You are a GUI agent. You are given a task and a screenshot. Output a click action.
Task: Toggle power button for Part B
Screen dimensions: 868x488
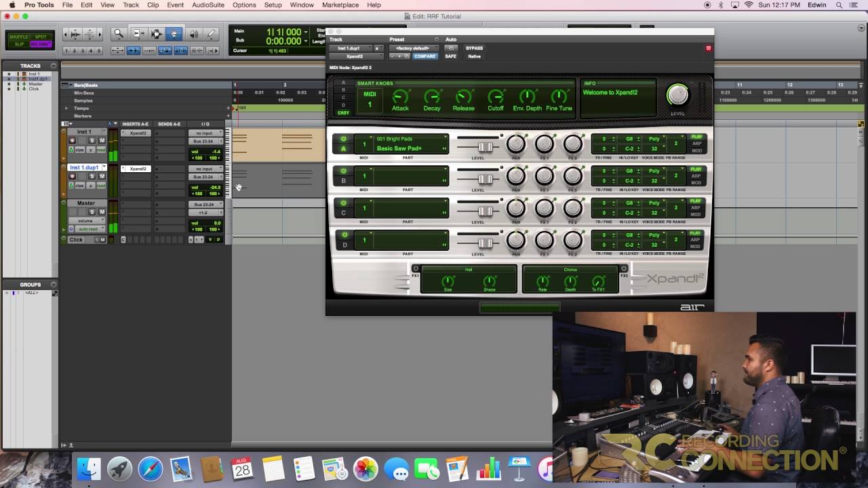tap(344, 171)
